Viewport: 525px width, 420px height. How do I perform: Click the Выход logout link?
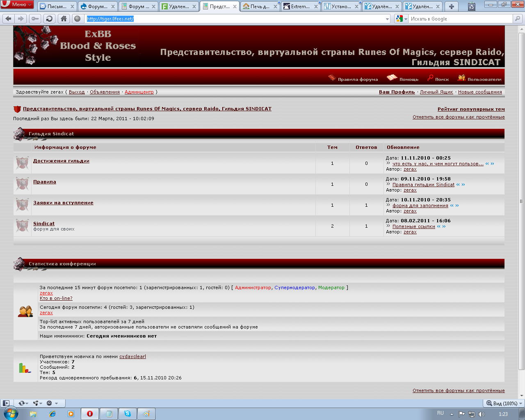[x=77, y=92]
